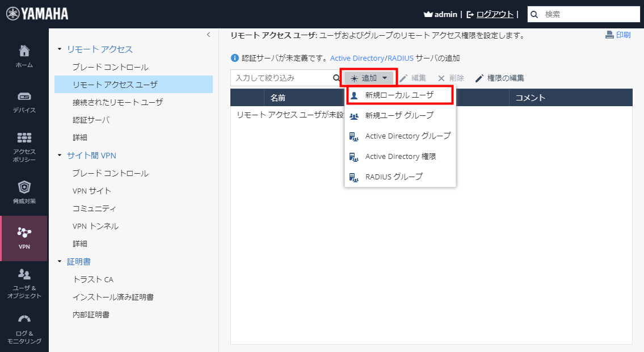Click the 編集 toolbar icon
The height and width of the screenshot is (352, 644).
coord(403,78)
